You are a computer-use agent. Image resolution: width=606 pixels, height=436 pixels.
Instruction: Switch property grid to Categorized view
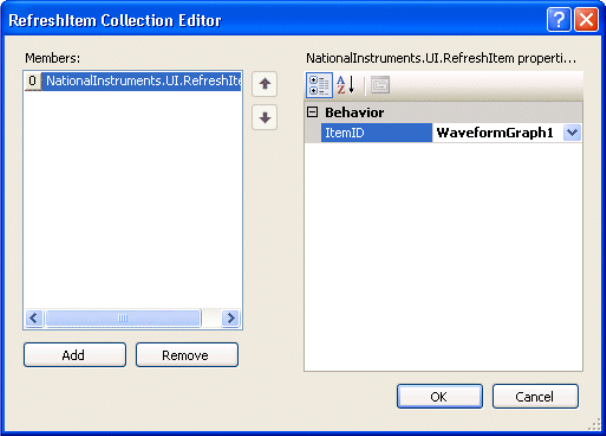click(x=319, y=85)
